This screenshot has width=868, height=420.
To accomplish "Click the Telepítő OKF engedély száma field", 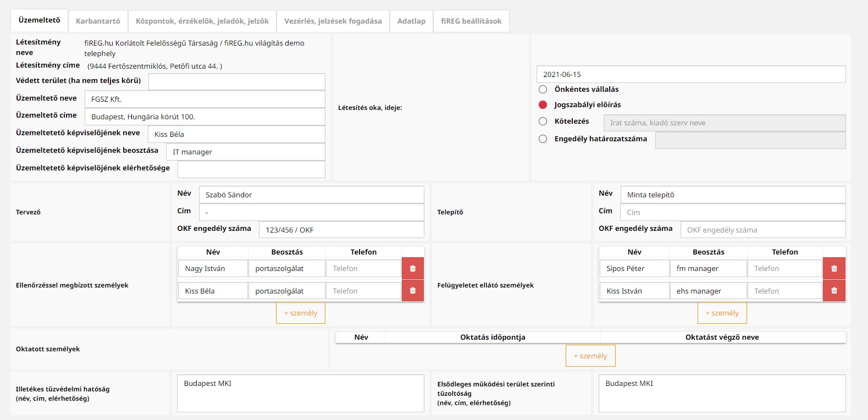I will pyautogui.click(x=763, y=230).
